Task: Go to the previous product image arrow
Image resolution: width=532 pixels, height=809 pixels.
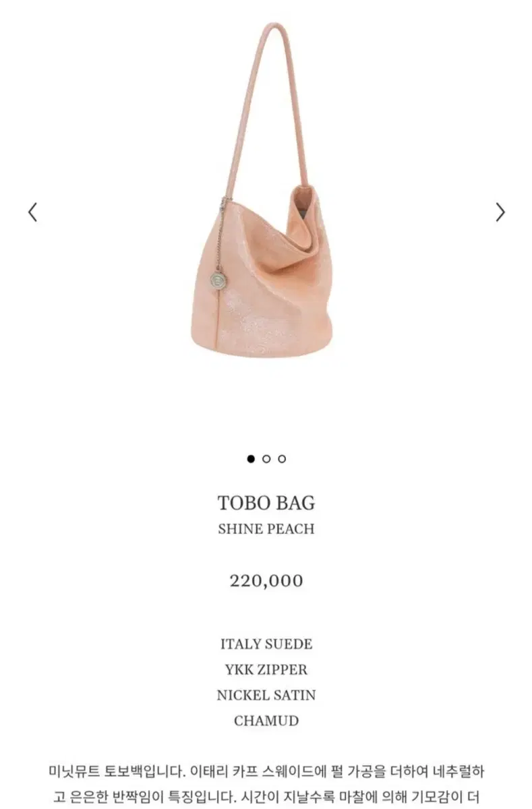Action: point(32,212)
